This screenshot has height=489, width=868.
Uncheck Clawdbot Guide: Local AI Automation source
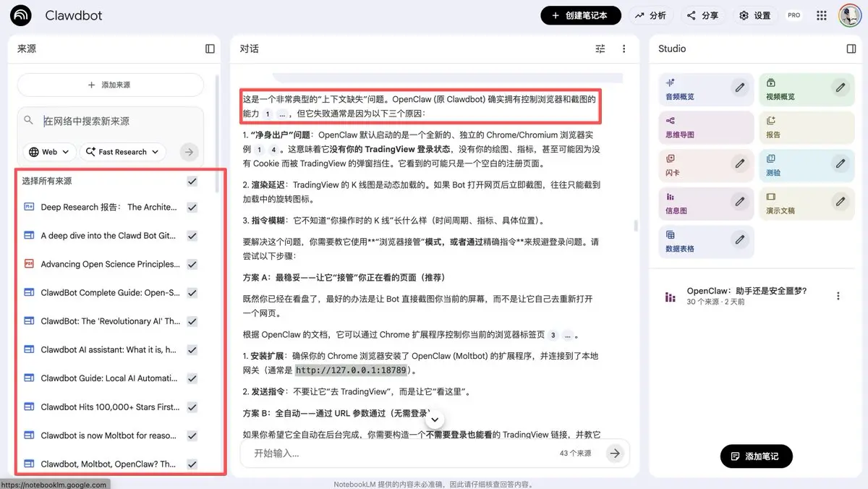(x=192, y=378)
